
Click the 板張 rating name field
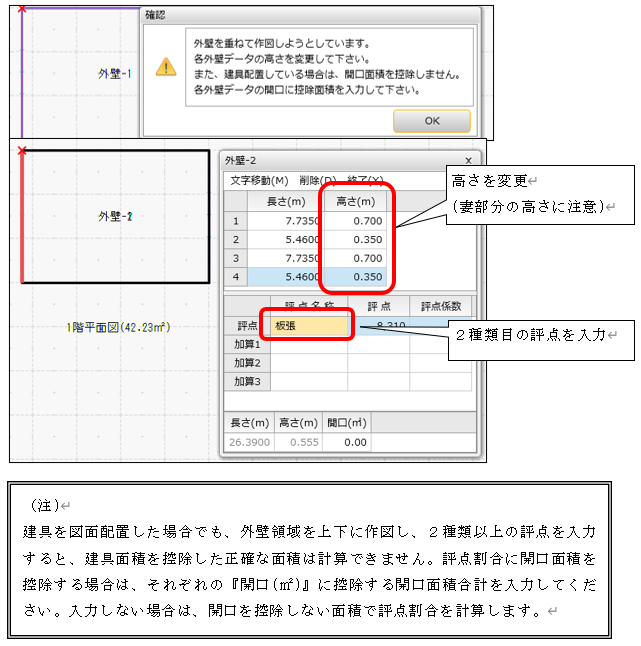[308, 325]
